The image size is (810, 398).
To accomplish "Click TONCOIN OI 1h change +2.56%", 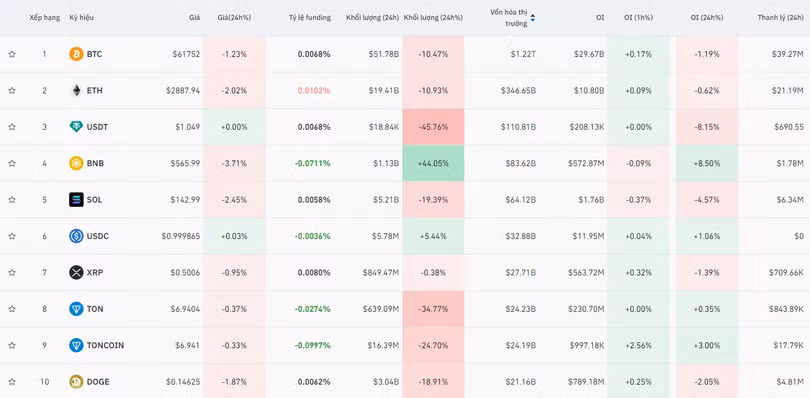I will coord(638,345).
